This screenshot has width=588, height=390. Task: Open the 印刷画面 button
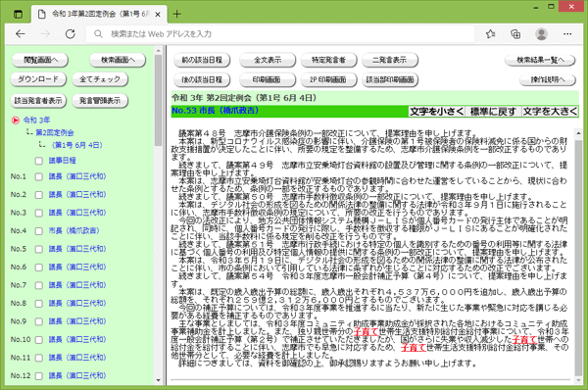pyautogui.click(x=268, y=79)
